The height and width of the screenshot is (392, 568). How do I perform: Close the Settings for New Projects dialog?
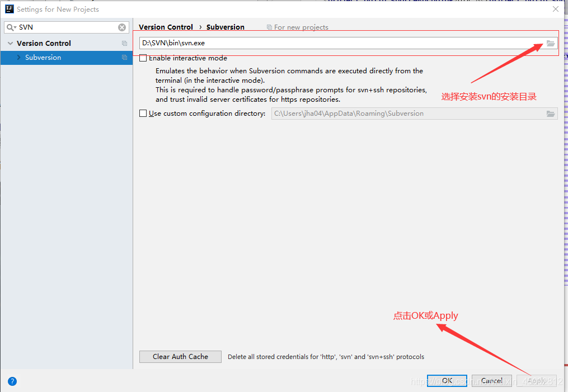[556, 9]
